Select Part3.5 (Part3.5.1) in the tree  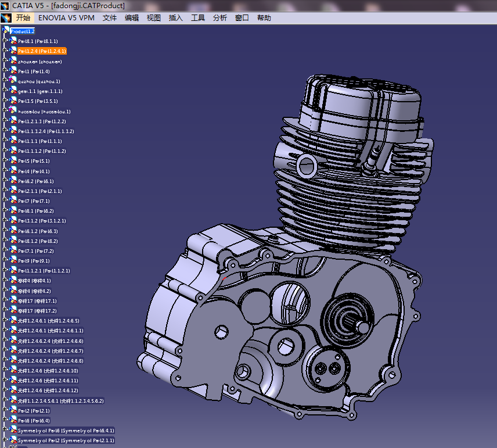(38, 101)
